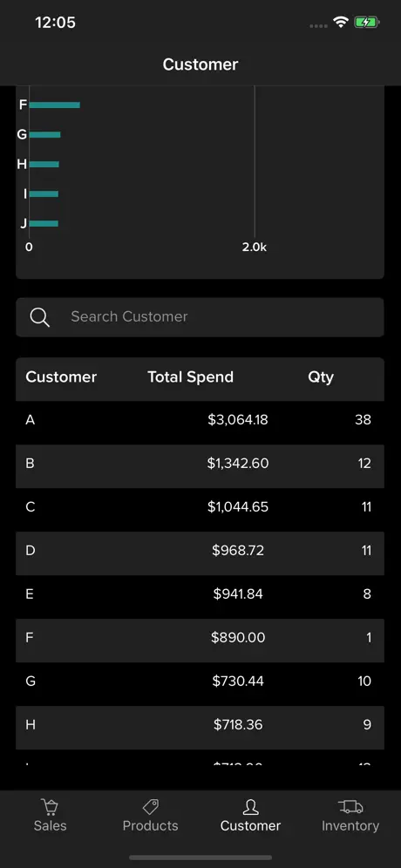Sort by the Qty column header
The image size is (401, 868).
point(321,377)
